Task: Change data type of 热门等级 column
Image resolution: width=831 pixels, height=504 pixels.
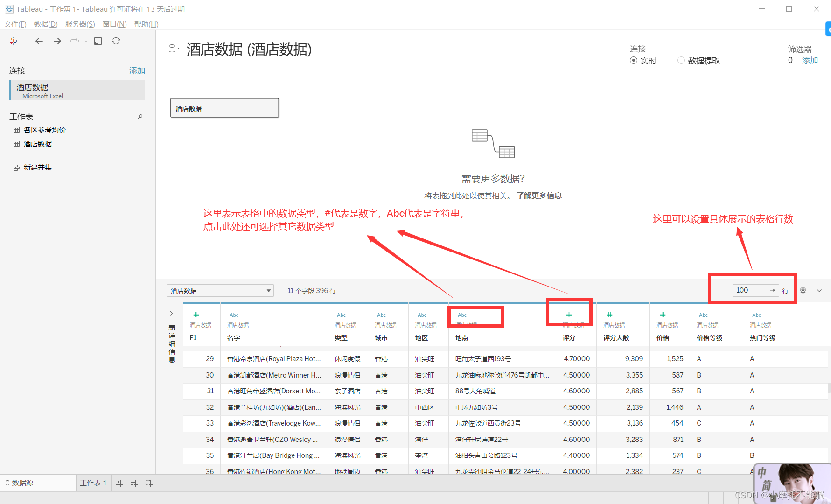Action: click(757, 315)
